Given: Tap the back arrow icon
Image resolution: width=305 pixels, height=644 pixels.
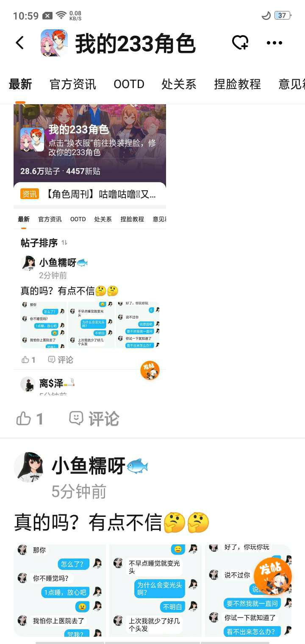Looking at the screenshot, I should [19, 43].
